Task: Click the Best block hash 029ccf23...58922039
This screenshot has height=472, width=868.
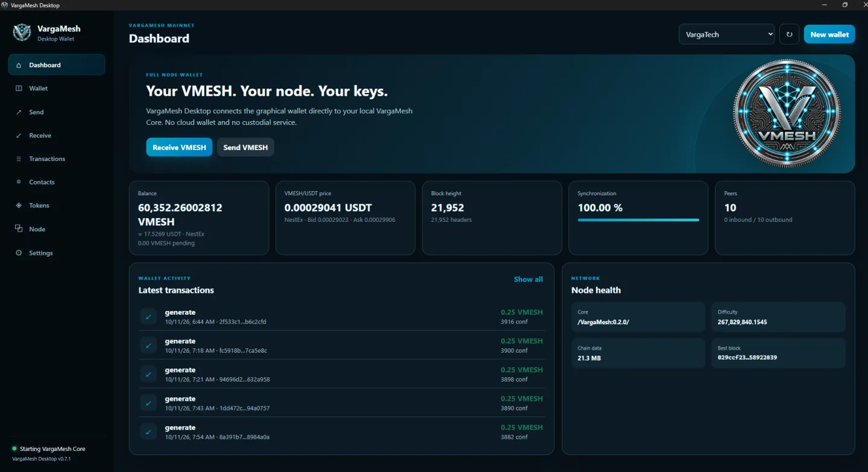Action: coord(747,357)
